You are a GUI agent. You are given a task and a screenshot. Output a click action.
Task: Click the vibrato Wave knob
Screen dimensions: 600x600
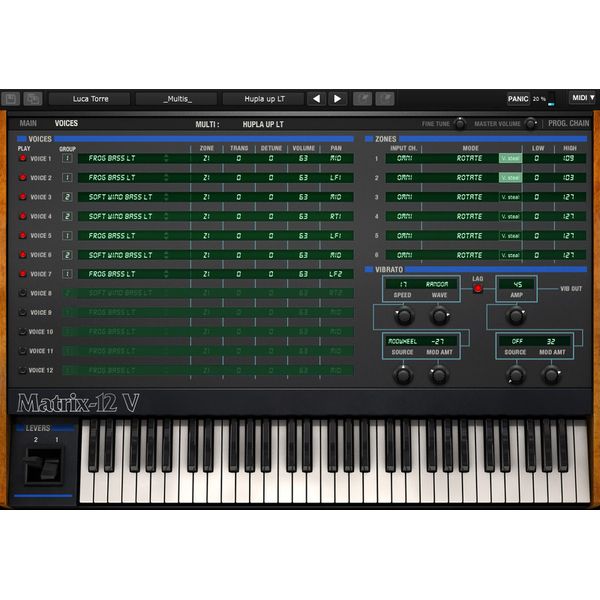point(439,316)
